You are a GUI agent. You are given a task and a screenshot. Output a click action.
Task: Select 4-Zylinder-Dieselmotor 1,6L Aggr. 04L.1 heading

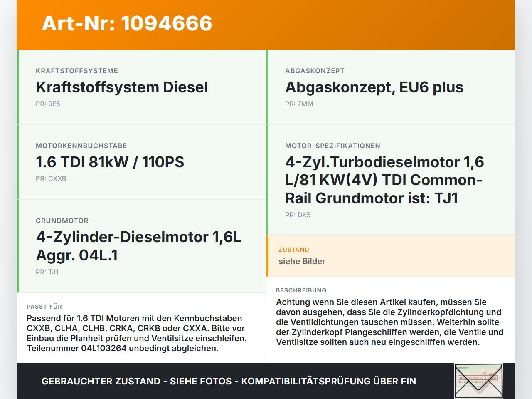point(138,246)
